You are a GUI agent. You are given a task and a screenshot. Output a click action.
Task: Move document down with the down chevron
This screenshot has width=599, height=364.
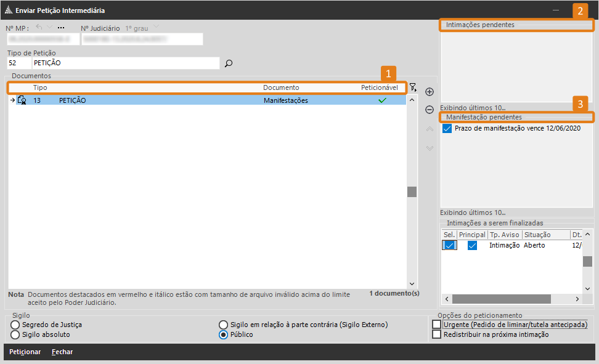click(430, 148)
